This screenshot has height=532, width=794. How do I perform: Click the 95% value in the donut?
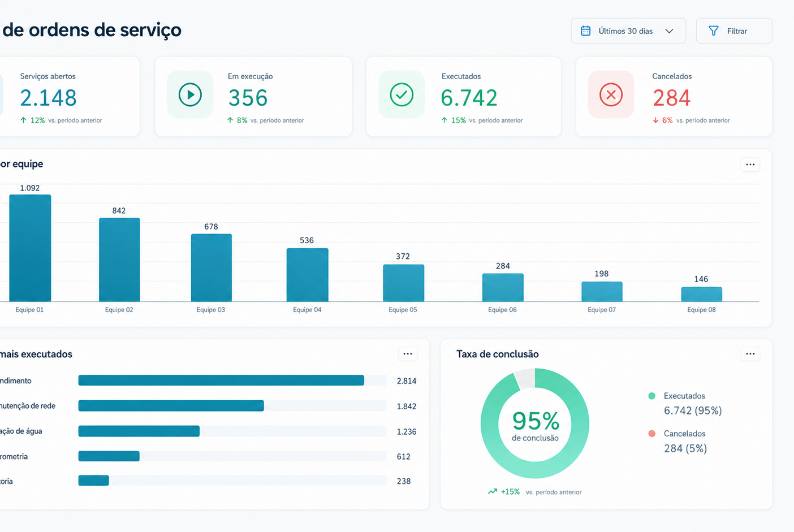[536, 421]
